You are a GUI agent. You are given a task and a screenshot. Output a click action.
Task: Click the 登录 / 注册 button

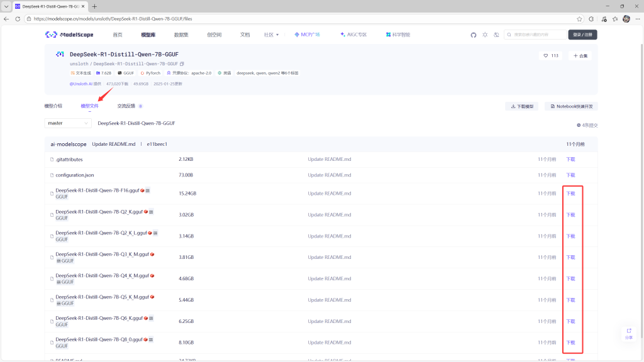[x=582, y=35]
